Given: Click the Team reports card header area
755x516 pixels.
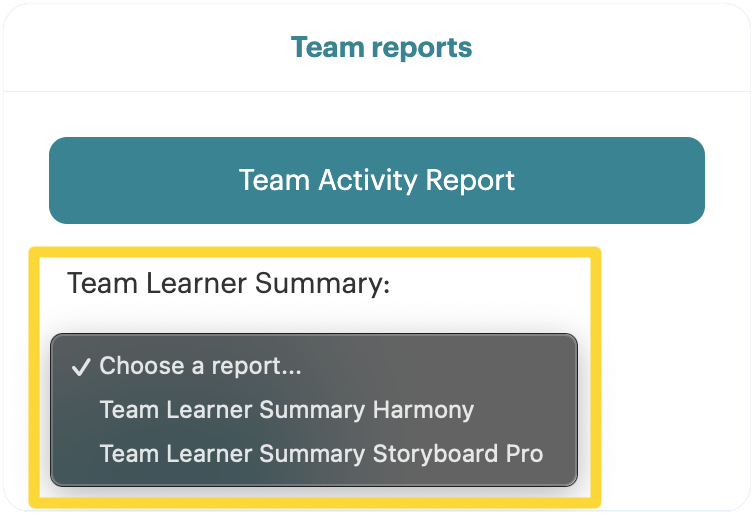Looking at the screenshot, I should point(377,48).
